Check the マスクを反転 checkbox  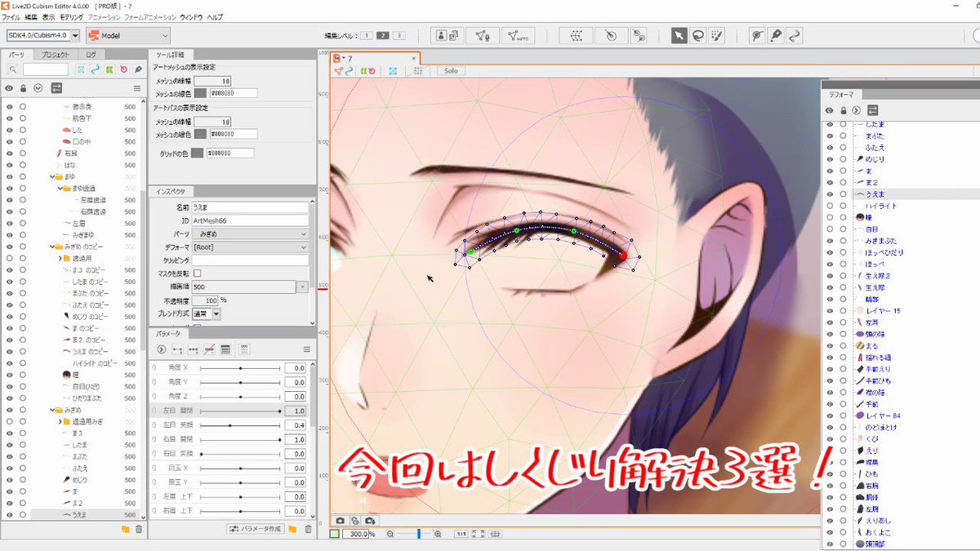pos(197,273)
